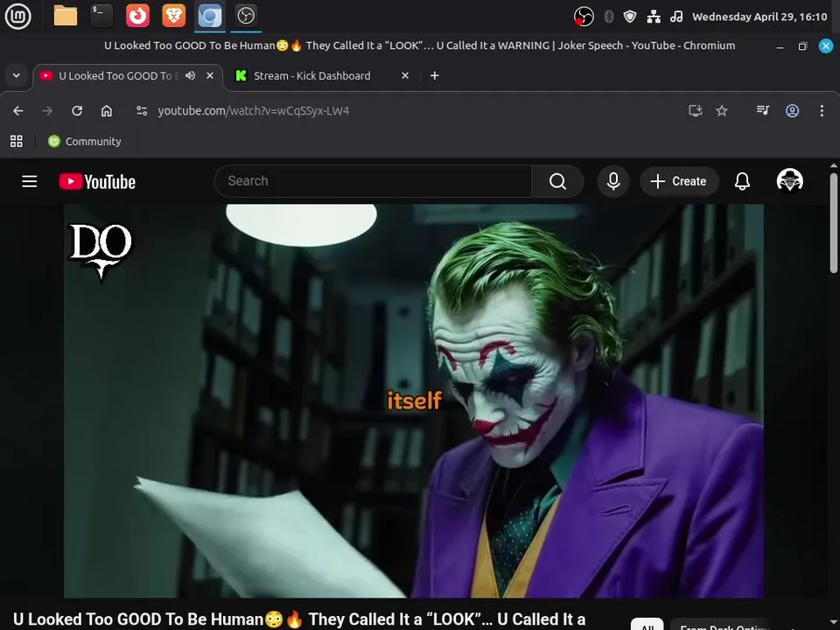Image resolution: width=840 pixels, height=630 pixels.
Task: Switch to OBS Studio window in taskbar
Action: [x=246, y=16]
